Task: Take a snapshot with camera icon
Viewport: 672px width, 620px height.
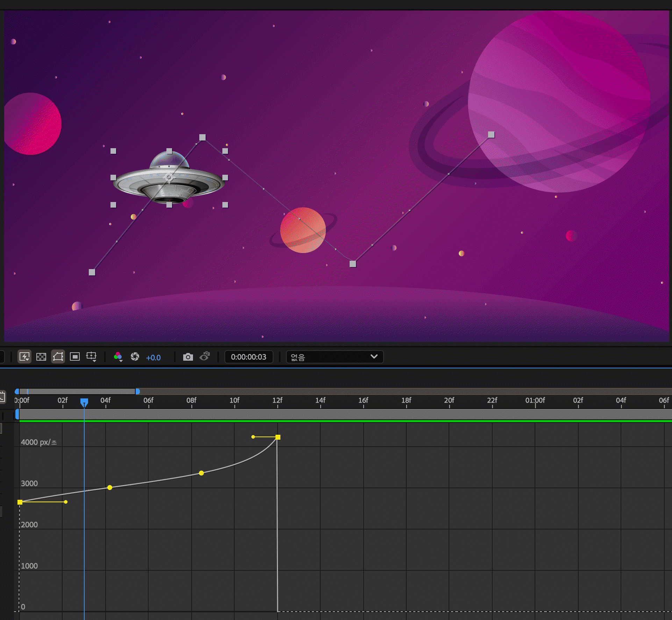Action: click(x=188, y=357)
